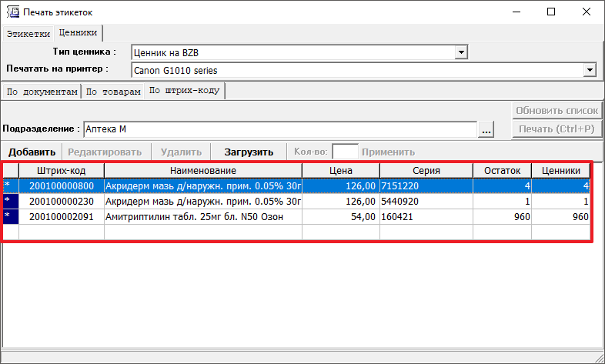Click the Загрузить button
Screen dimensions: 605x364
(x=249, y=152)
